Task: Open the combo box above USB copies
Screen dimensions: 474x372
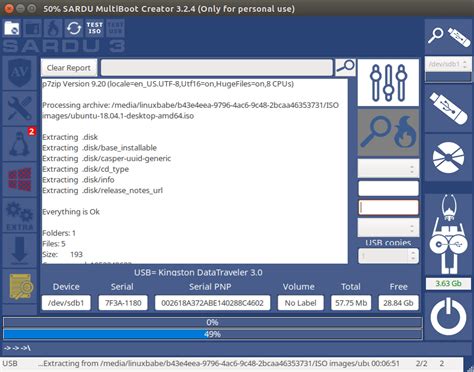Action: (x=388, y=227)
